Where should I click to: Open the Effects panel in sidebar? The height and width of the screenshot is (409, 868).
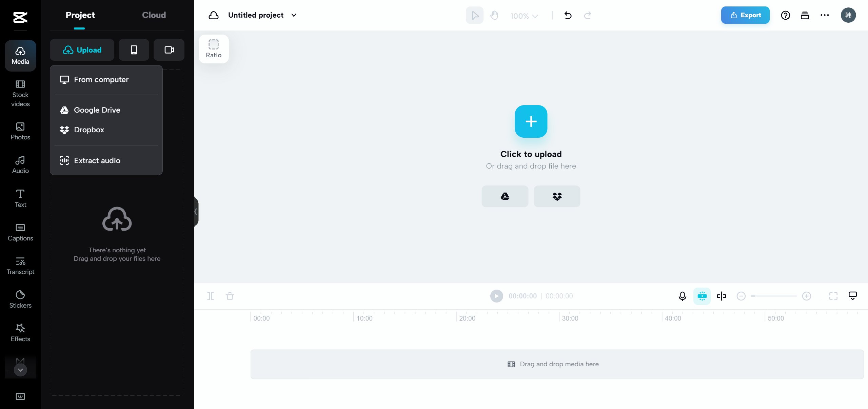[x=20, y=332]
